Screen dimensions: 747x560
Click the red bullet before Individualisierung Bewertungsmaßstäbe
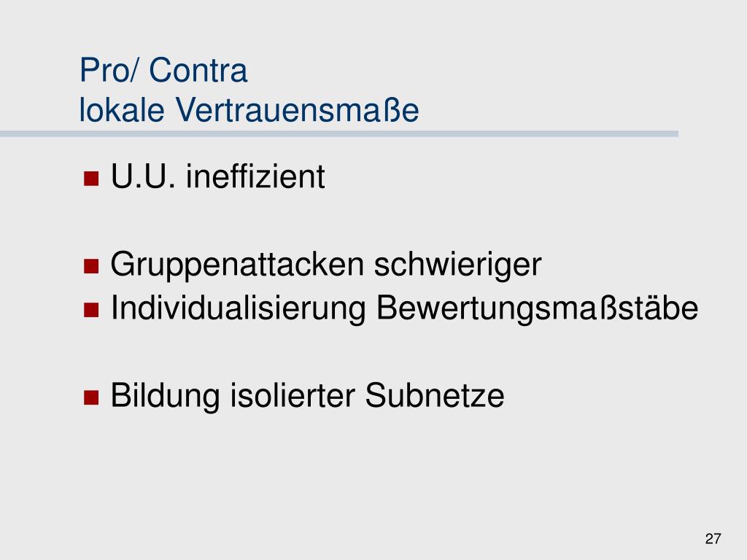[x=91, y=310]
